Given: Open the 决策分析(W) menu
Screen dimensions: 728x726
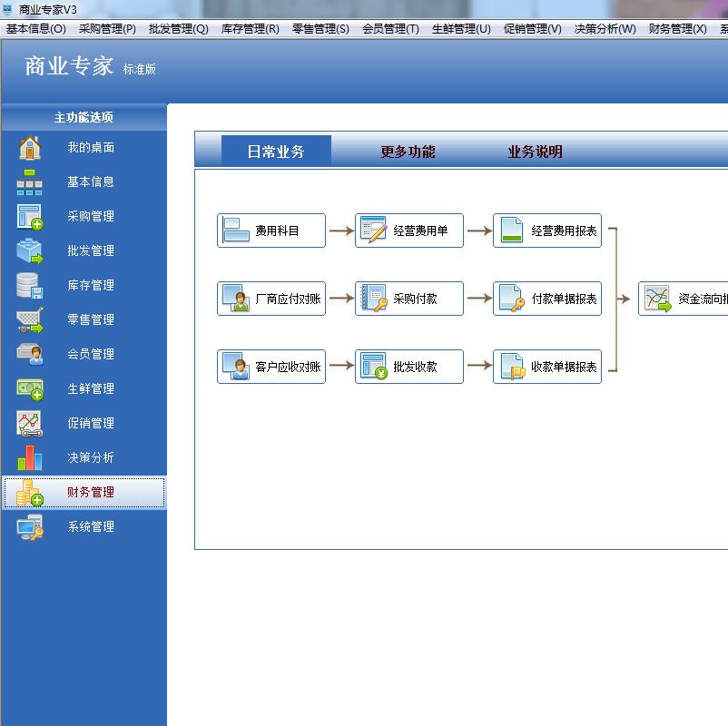Looking at the screenshot, I should tap(605, 29).
